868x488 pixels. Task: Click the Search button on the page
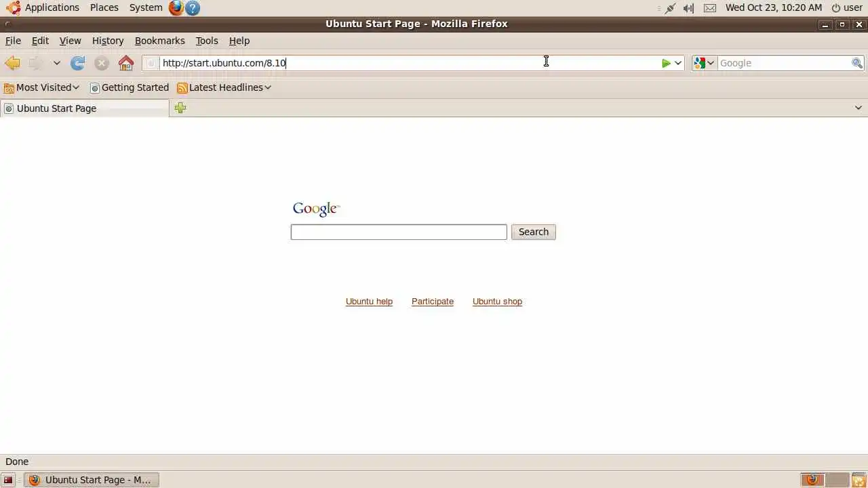(x=534, y=232)
